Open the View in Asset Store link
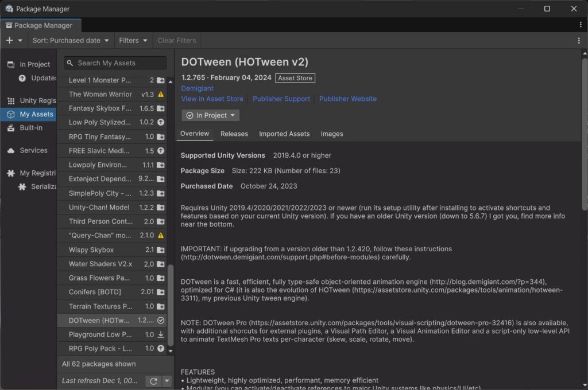This screenshot has width=588, height=390. (212, 99)
